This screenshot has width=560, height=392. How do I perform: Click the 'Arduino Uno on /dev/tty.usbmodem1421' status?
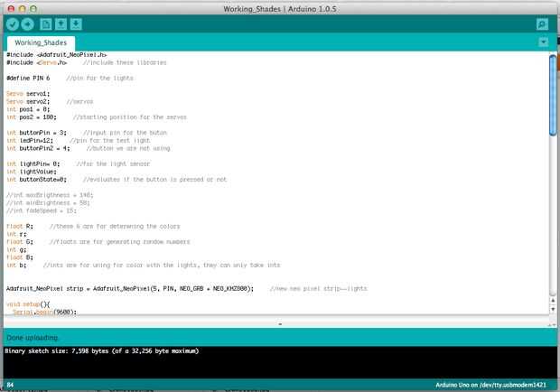(490, 385)
